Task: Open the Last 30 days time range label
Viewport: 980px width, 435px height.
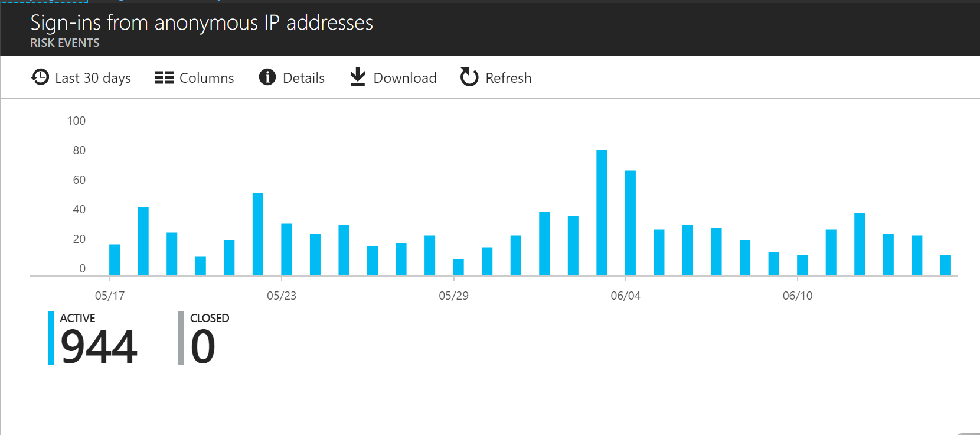Action: click(93, 78)
